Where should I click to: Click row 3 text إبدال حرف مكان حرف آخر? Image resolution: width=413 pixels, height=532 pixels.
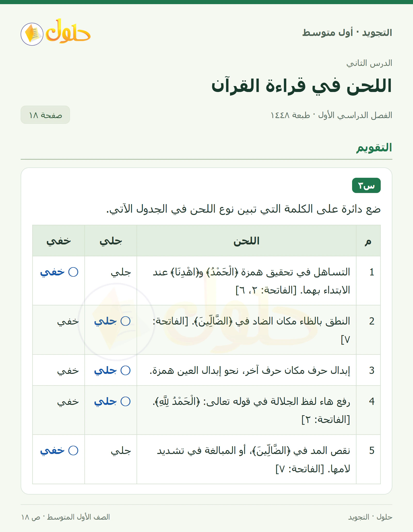click(250, 371)
